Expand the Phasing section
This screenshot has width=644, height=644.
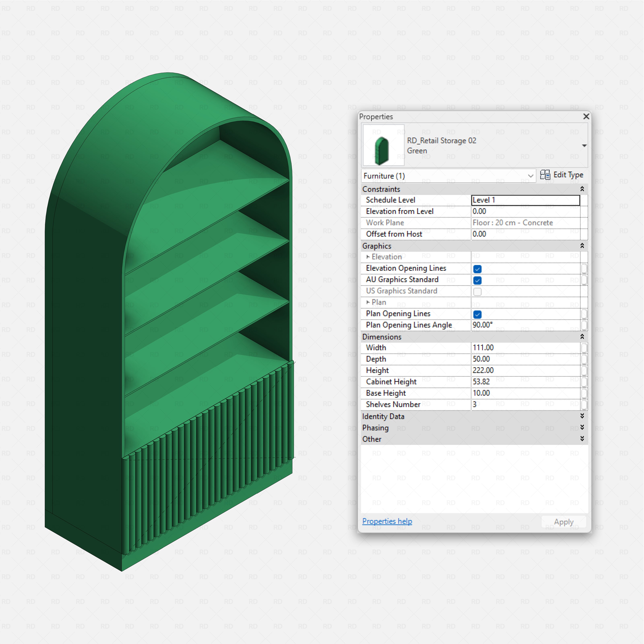[x=582, y=428]
